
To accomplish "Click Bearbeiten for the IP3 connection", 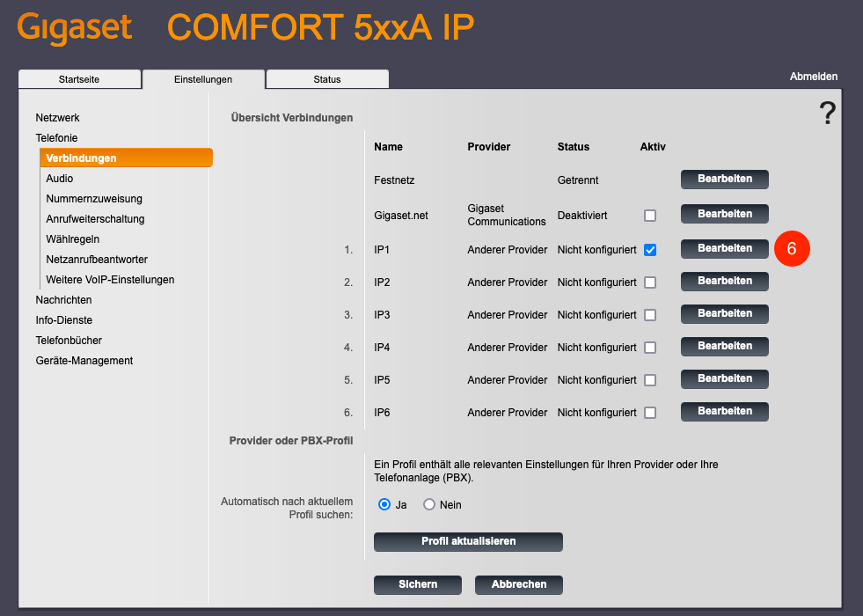I will [724, 314].
